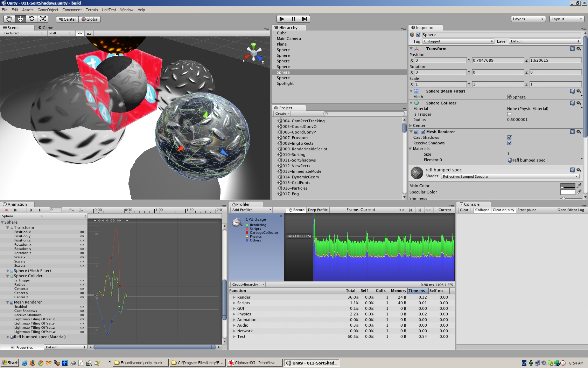Open the Project Create button
The width and height of the screenshot is (588, 368).
[x=282, y=114]
